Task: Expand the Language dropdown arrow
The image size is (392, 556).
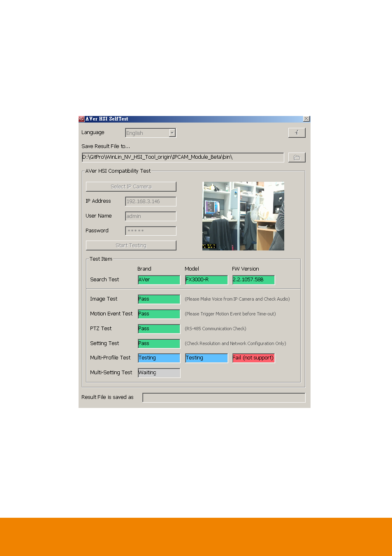Action: click(x=172, y=133)
